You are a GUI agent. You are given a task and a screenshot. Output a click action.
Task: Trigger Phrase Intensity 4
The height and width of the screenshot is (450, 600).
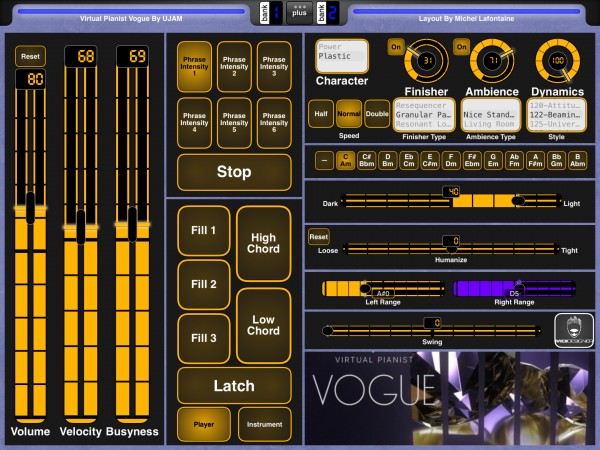click(x=194, y=123)
